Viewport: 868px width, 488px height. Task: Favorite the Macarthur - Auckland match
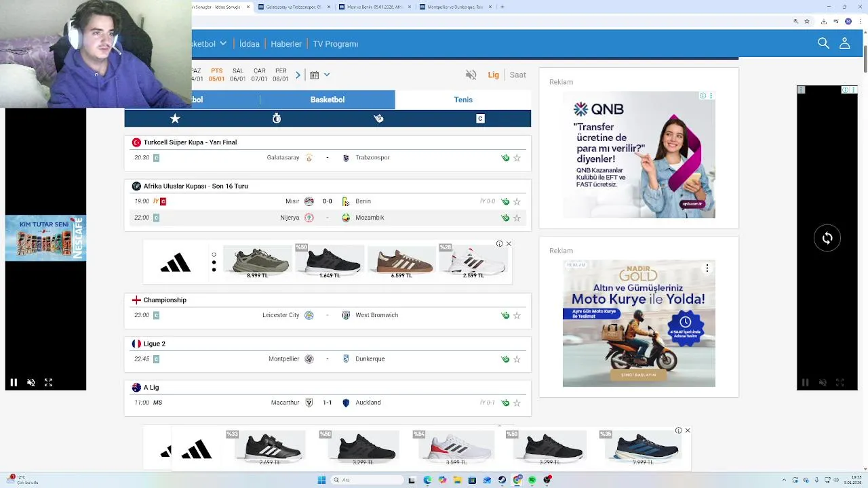point(517,403)
